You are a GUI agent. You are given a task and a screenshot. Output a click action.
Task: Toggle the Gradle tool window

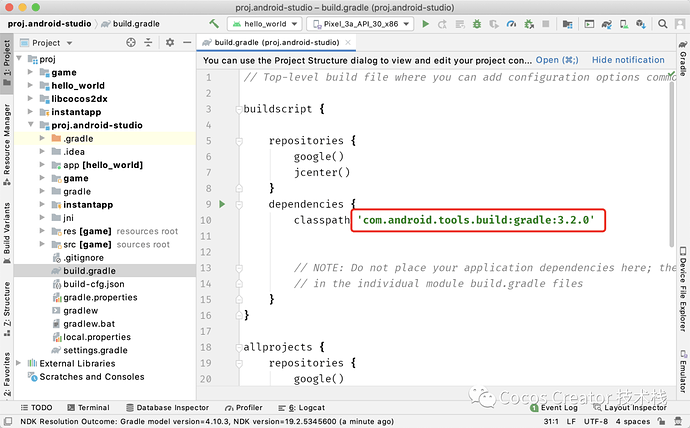pyautogui.click(x=683, y=59)
